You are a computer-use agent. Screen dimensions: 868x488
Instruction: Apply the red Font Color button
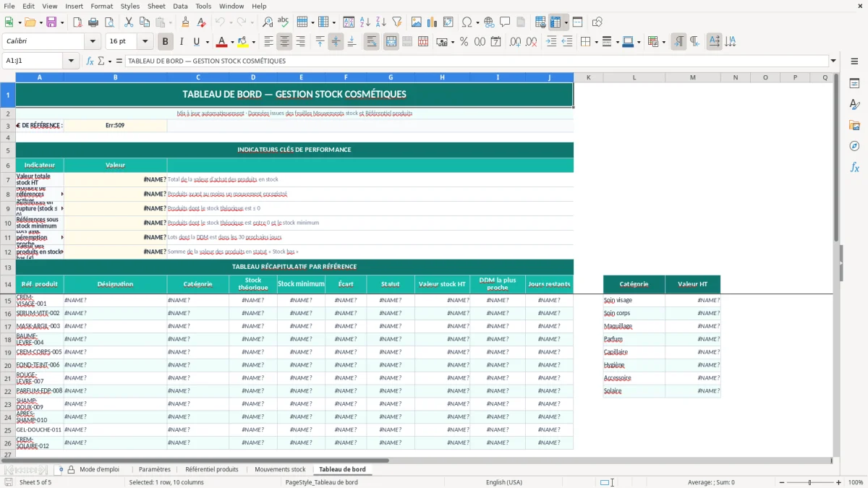point(222,42)
